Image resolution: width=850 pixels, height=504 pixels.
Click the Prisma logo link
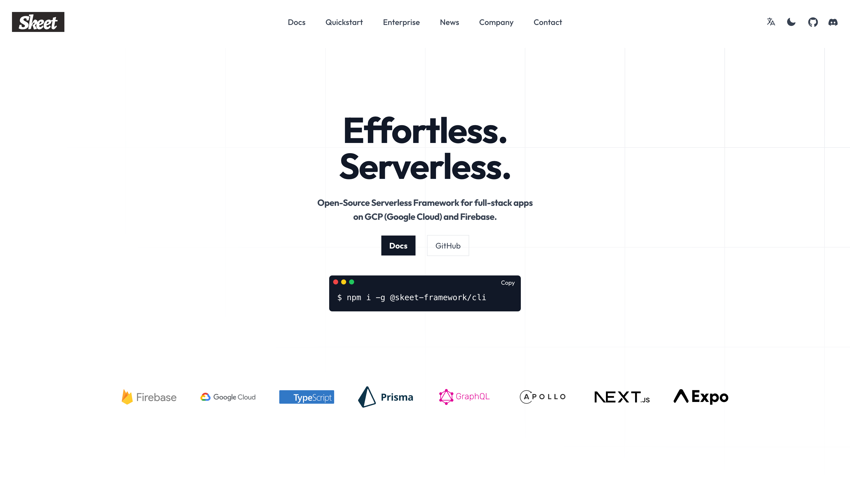(x=385, y=397)
